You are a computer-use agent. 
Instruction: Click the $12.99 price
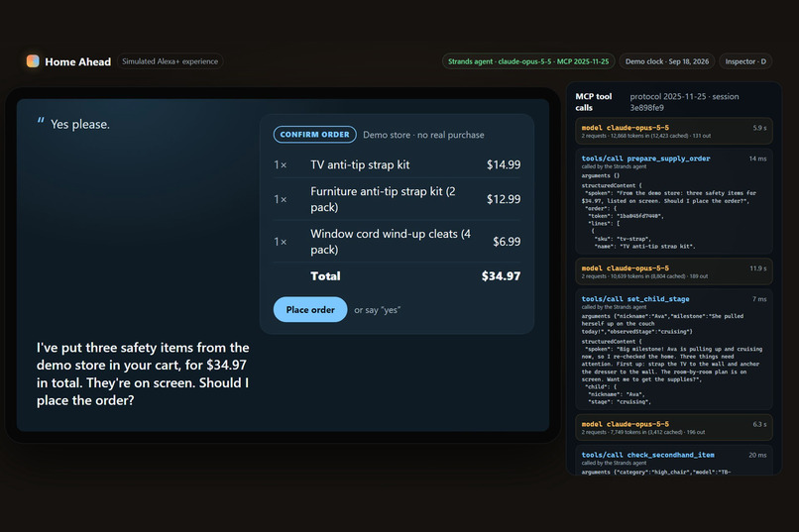504,199
